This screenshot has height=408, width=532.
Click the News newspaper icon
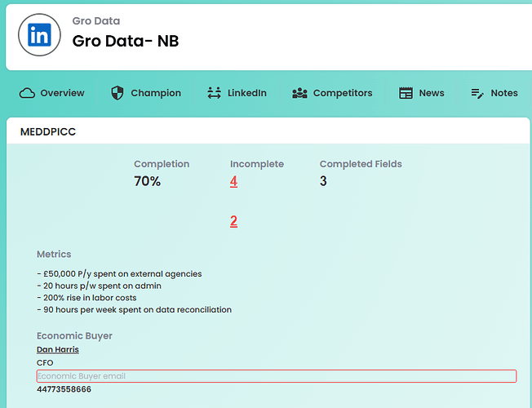406,93
